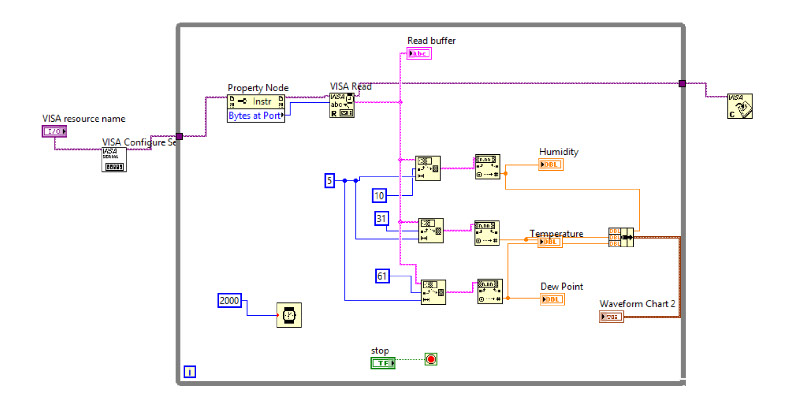Select the String Subset node wired to constant 10
Screen dimensions: 800x395
click(428, 168)
